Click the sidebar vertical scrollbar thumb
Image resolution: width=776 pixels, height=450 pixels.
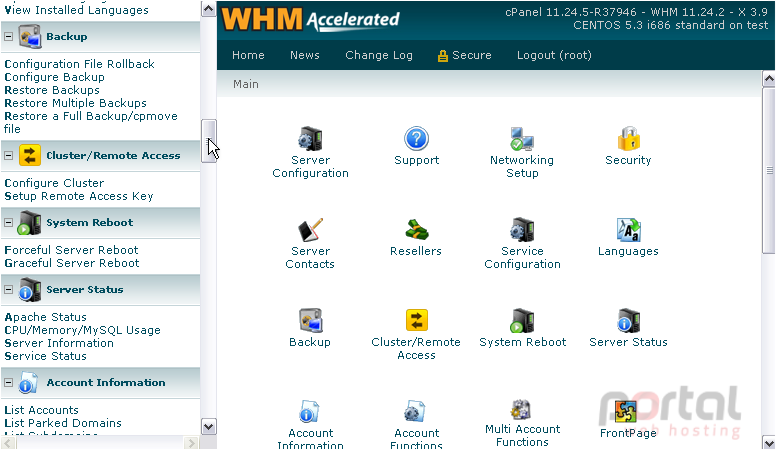pos(208,141)
